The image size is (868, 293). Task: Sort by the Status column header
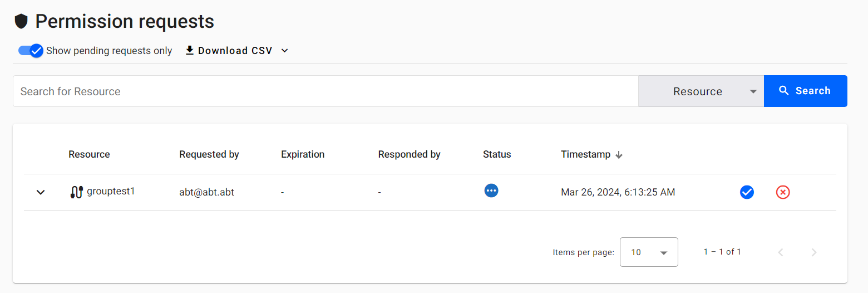[x=497, y=154]
